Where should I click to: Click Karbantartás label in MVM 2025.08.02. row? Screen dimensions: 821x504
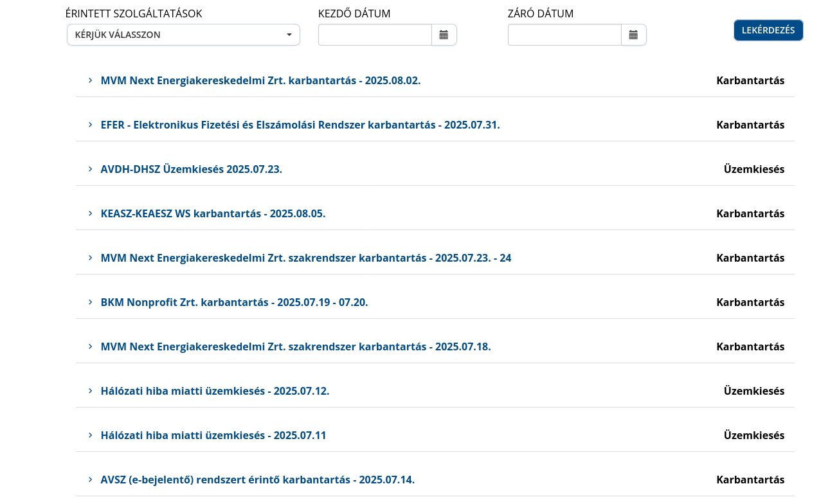point(750,80)
